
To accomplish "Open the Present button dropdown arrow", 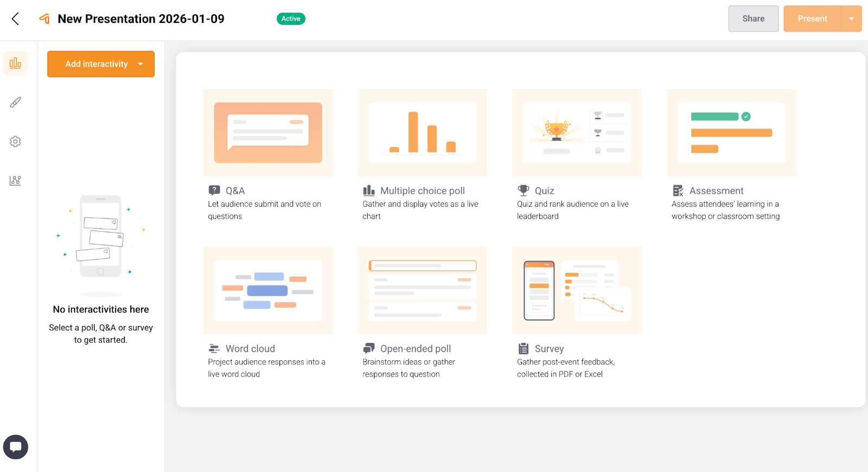I will pyautogui.click(x=851, y=19).
